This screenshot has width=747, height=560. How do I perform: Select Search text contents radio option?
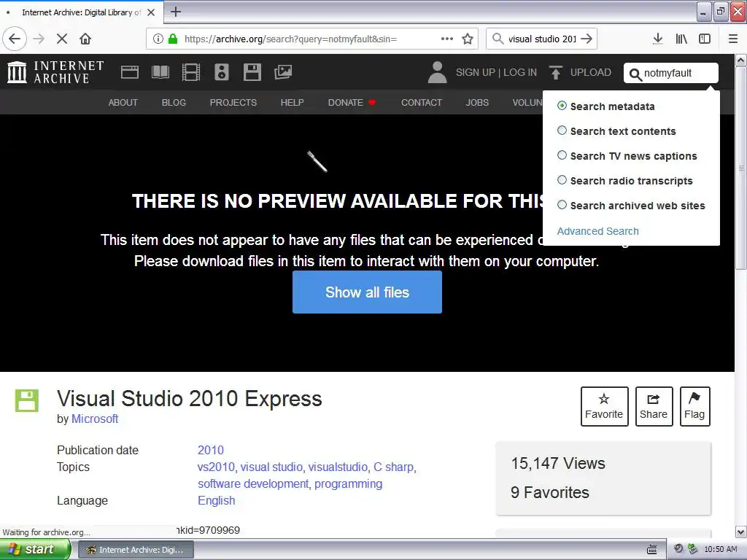[x=562, y=131]
